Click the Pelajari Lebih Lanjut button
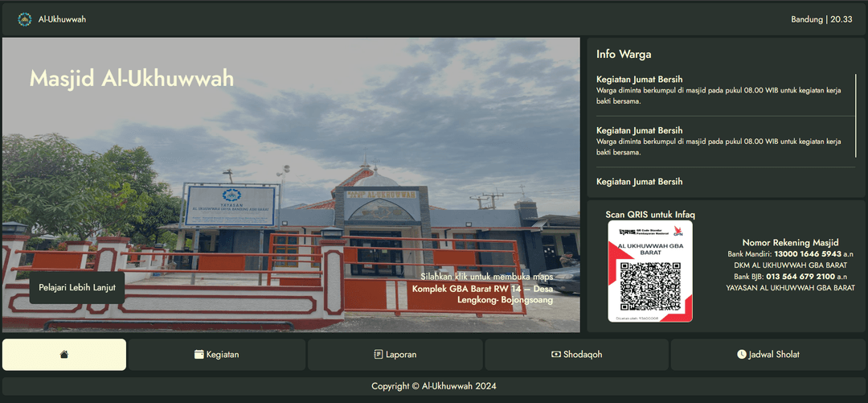This screenshot has width=868, height=403. [77, 288]
